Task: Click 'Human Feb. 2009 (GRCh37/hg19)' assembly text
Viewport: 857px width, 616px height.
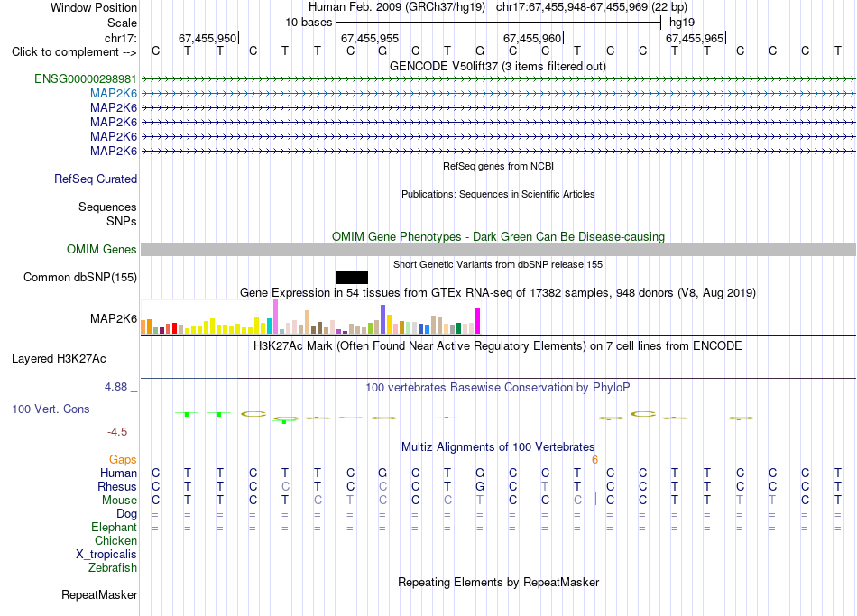Action: tap(397, 7)
